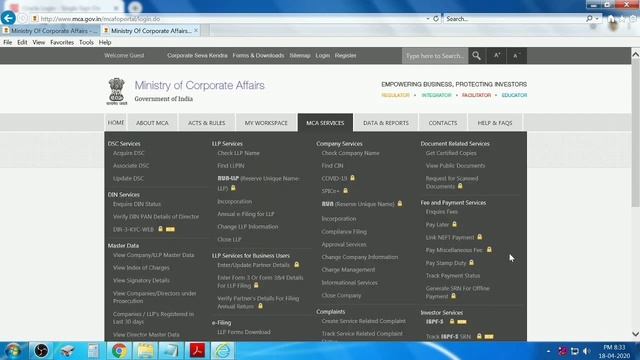Open the Favorites menu
640x360 pixels.
[62, 42]
